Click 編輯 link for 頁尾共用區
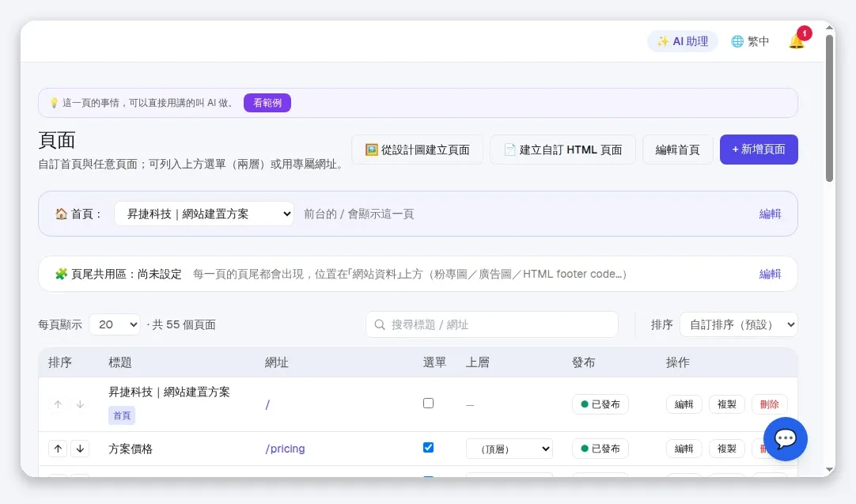Image resolution: width=856 pixels, height=504 pixels. pyautogui.click(x=770, y=274)
